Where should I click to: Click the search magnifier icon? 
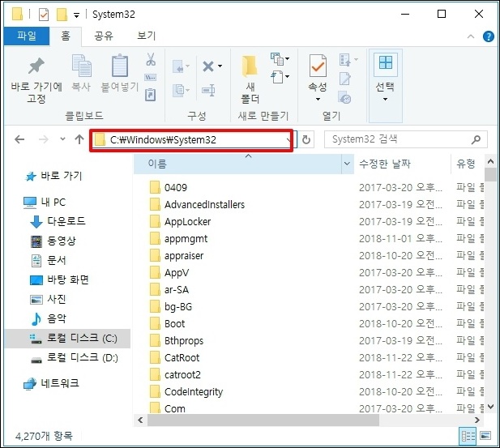[476, 139]
